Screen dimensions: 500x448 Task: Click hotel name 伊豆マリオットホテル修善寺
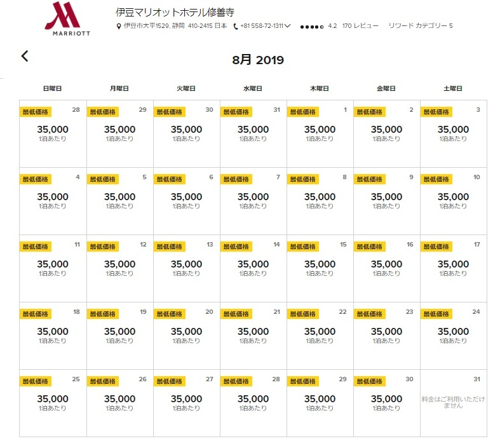tap(175, 12)
